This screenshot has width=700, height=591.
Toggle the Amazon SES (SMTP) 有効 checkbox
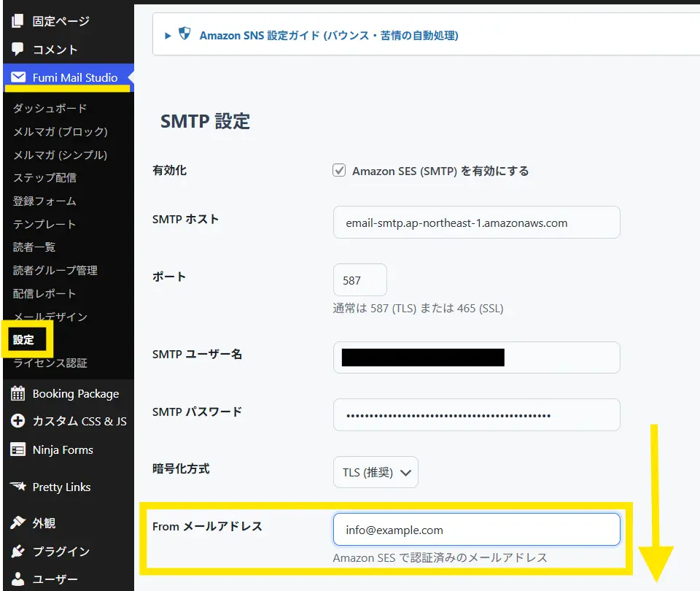(339, 171)
